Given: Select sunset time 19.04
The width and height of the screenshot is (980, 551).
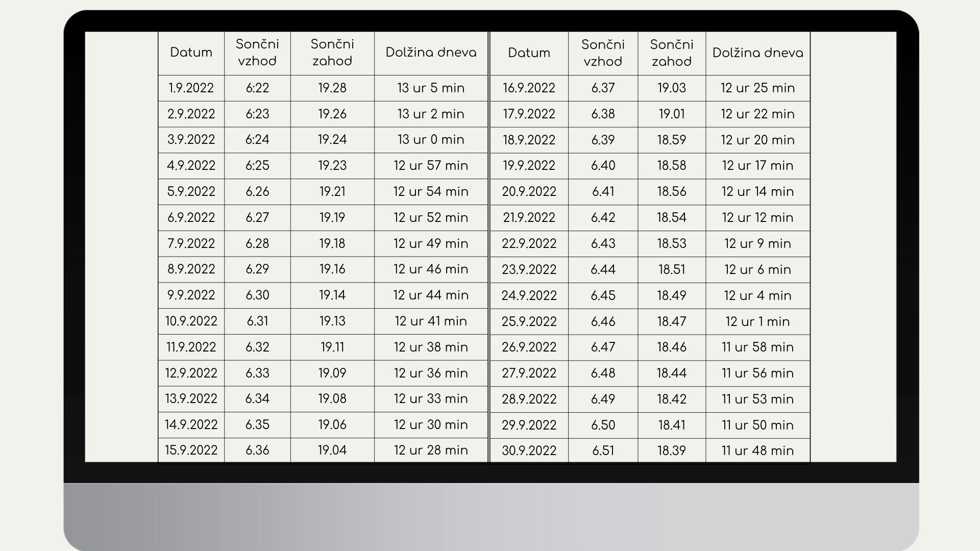Looking at the screenshot, I should (332, 450).
